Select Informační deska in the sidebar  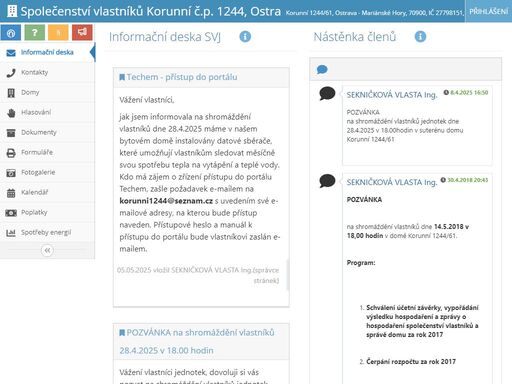47,52
